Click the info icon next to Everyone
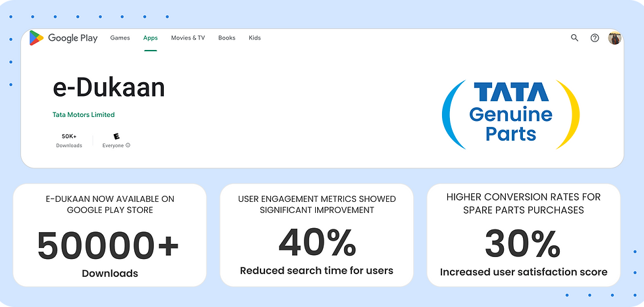644x307 pixels. pos(128,145)
